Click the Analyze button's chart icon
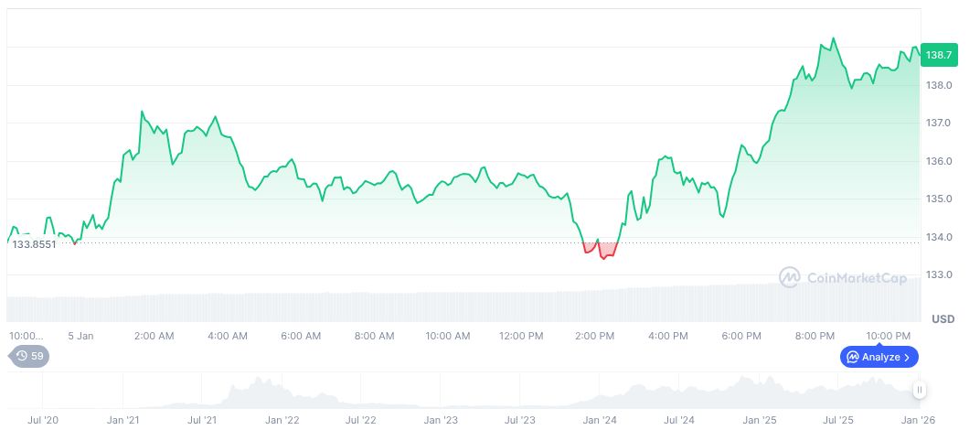This screenshot has height=430, width=980. tap(852, 357)
